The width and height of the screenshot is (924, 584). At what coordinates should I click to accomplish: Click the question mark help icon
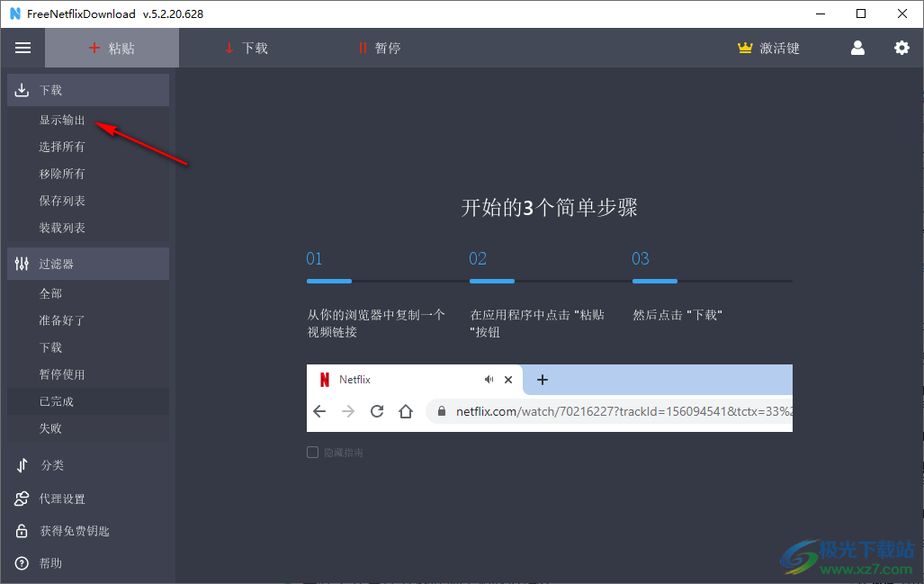tap(22, 563)
